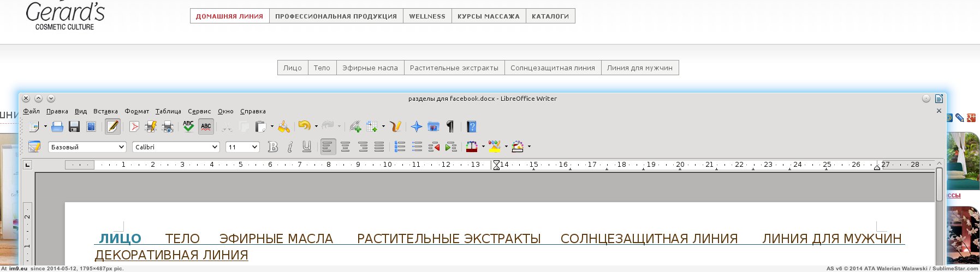Image resolution: width=980 pixels, height=272 pixels.
Task: Toggle AutoSpellcheck red-underlined ABC button
Action: tap(206, 127)
